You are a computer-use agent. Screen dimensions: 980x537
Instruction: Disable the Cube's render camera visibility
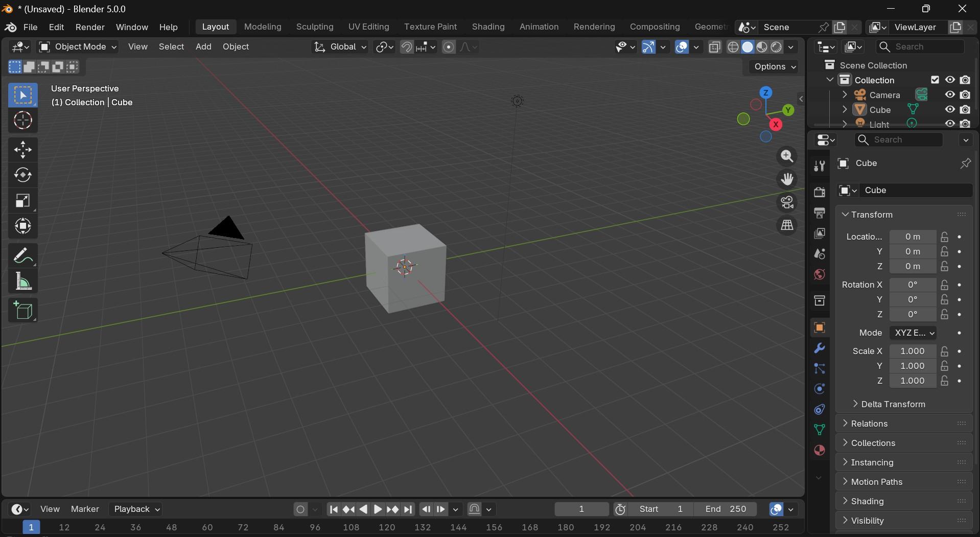966,109
